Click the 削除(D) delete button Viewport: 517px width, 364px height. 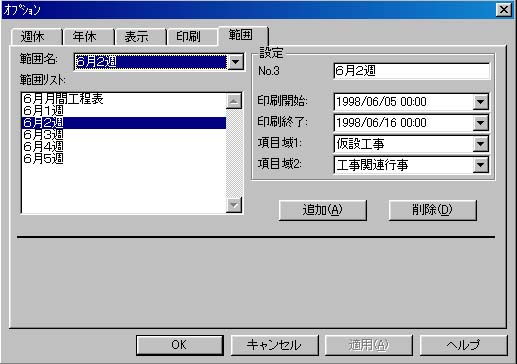[x=433, y=210]
